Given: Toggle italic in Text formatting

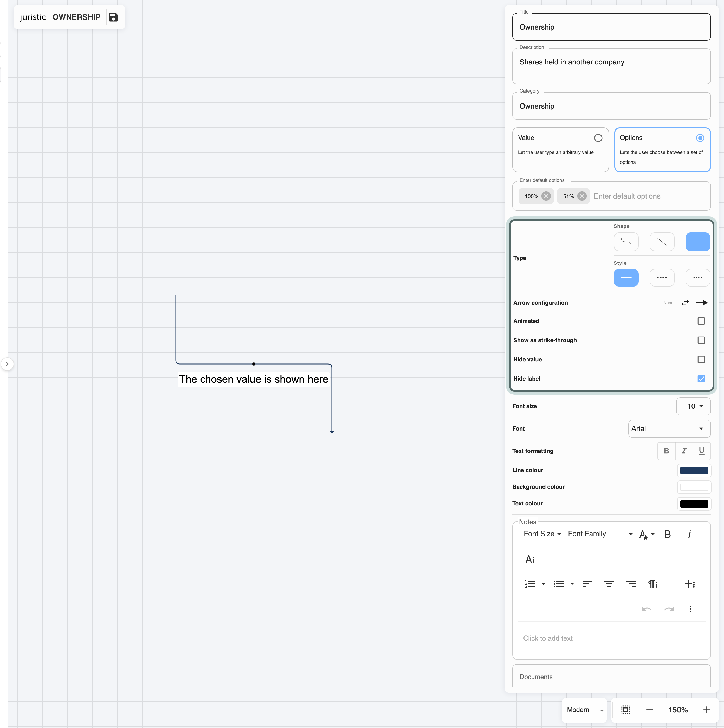Looking at the screenshot, I should point(684,451).
